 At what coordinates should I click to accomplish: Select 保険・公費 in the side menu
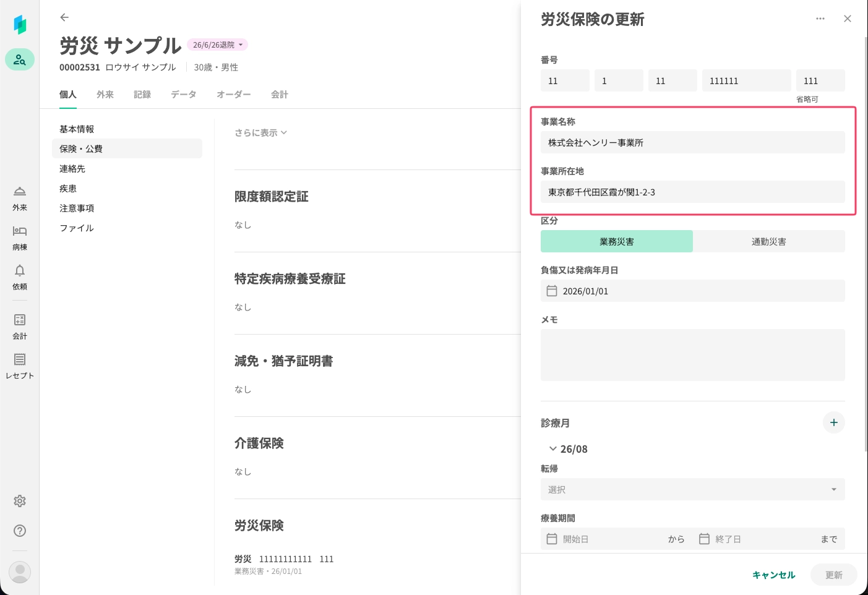[x=127, y=148]
